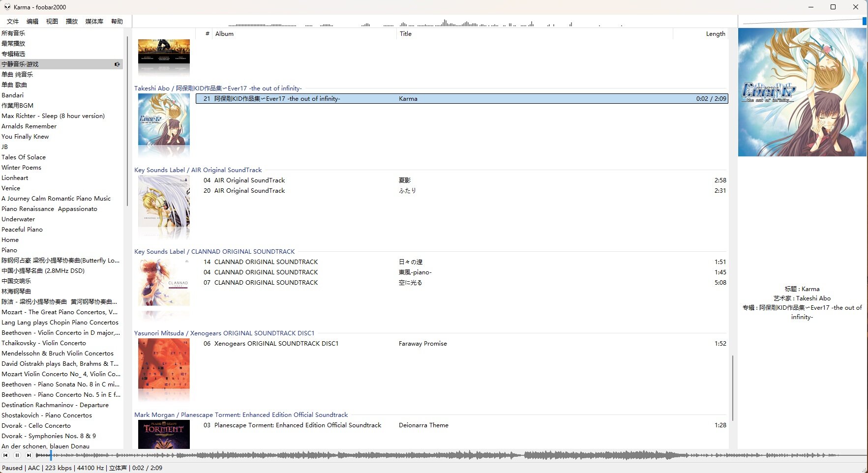Screen dimensions: 868x473
Task: Click the Title column header
Action: point(535,33)
